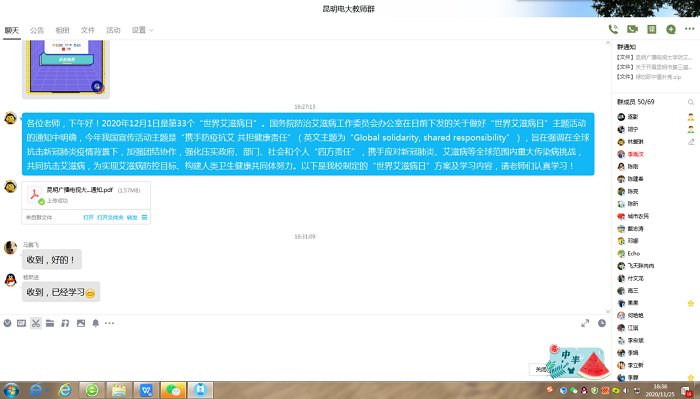Switch to the 公告 announcements tab
Image resolution: width=700 pixels, height=399 pixels.
click(37, 30)
